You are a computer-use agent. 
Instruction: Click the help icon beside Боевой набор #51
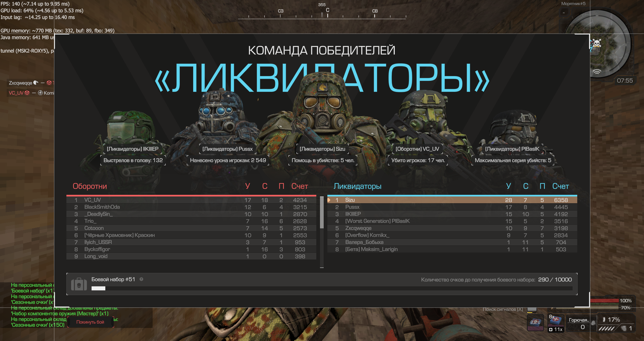[x=141, y=279]
